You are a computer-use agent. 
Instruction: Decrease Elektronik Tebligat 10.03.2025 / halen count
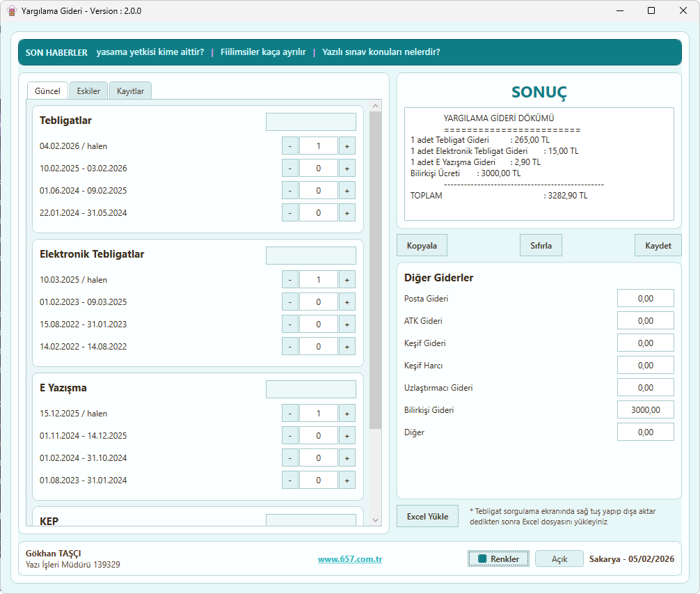click(x=290, y=279)
